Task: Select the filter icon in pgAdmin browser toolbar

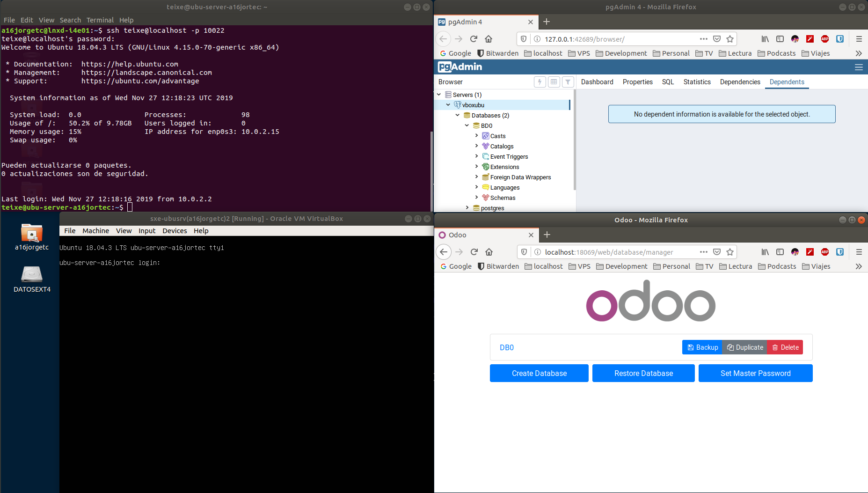Action: click(x=568, y=81)
